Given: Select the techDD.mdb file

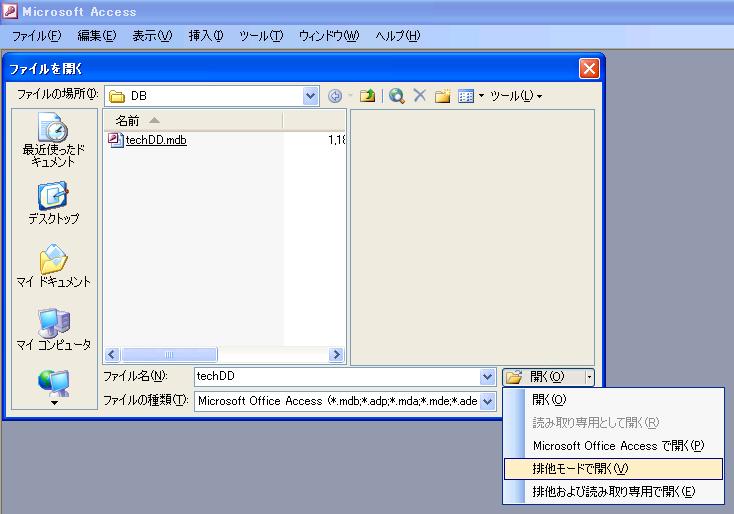Looking at the screenshot, I should [155, 140].
